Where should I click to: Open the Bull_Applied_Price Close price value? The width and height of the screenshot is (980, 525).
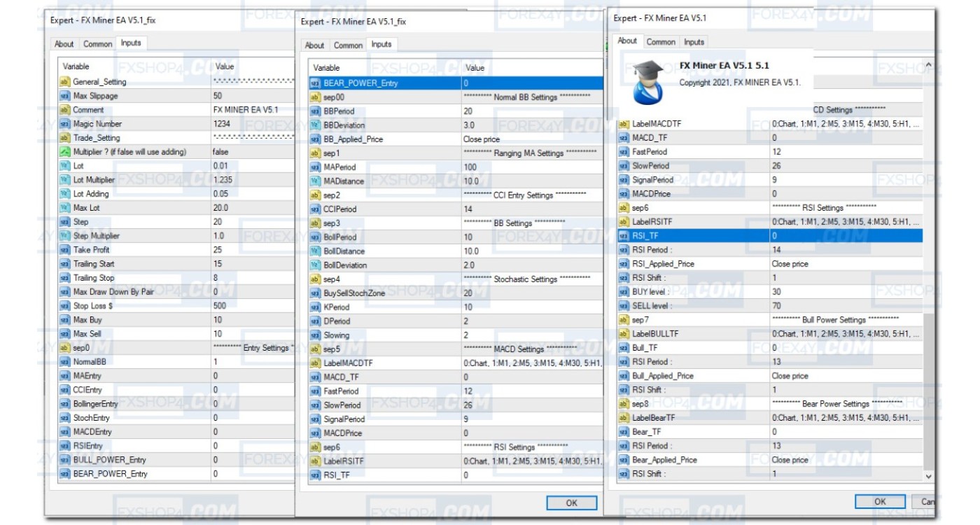[x=790, y=376]
